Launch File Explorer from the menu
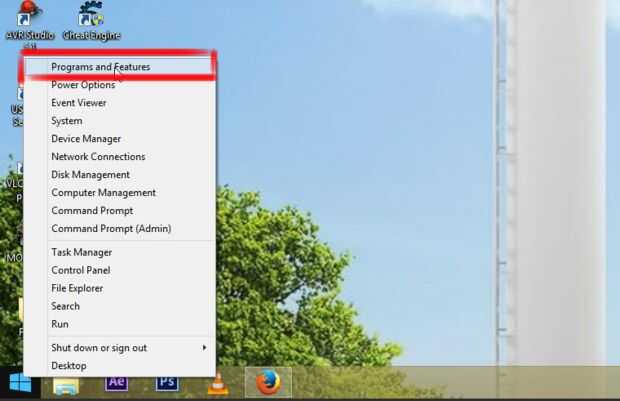The width and height of the screenshot is (620, 401). point(120,288)
